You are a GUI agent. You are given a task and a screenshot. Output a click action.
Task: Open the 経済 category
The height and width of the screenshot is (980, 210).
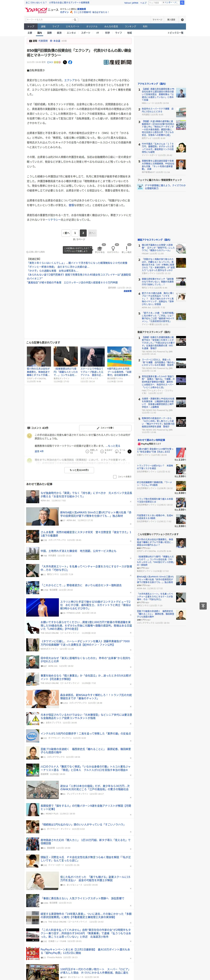click(x=59, y=33)
